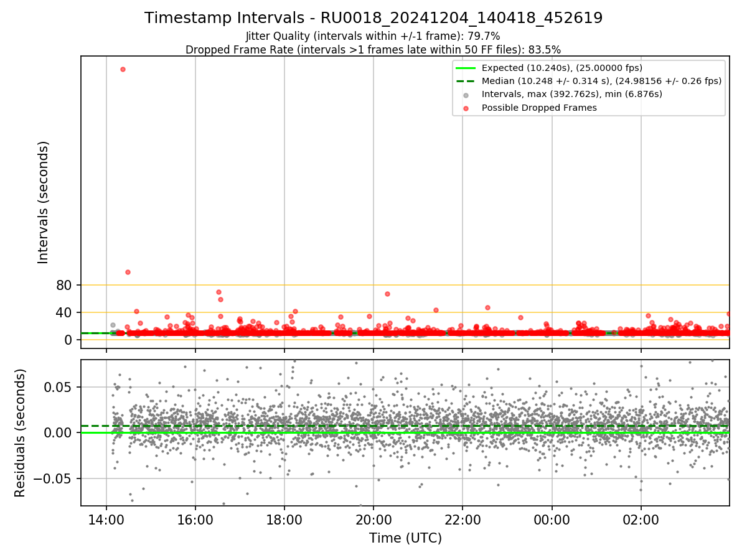Click the '0.00' residuals tick label
This screenshot has height=560, width=747.
(59, 432)
